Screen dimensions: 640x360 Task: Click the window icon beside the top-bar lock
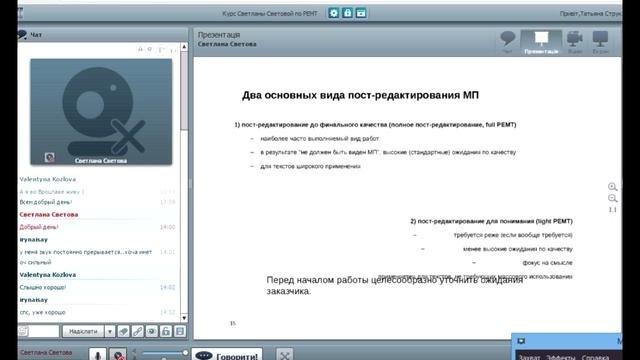(361, 13)
